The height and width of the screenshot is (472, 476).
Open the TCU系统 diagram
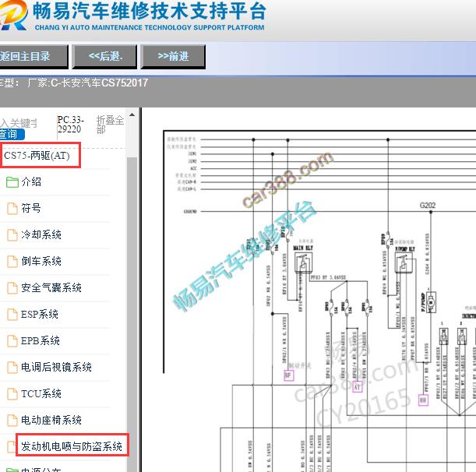pyautogui.click(x=41, y=393)
